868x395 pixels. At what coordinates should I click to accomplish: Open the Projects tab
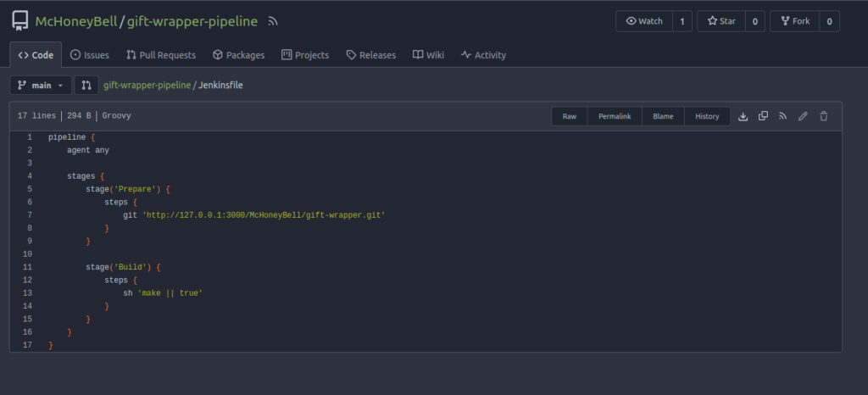tap(305, 55)
